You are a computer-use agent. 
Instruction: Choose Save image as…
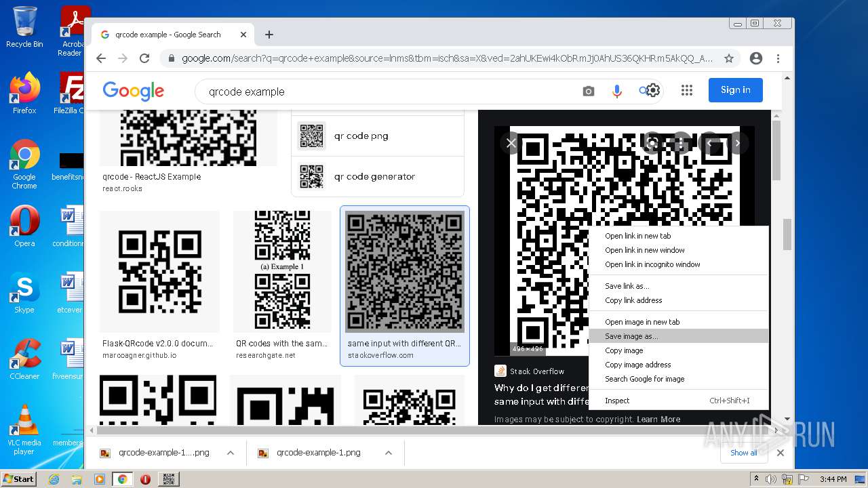coord(679,336)
